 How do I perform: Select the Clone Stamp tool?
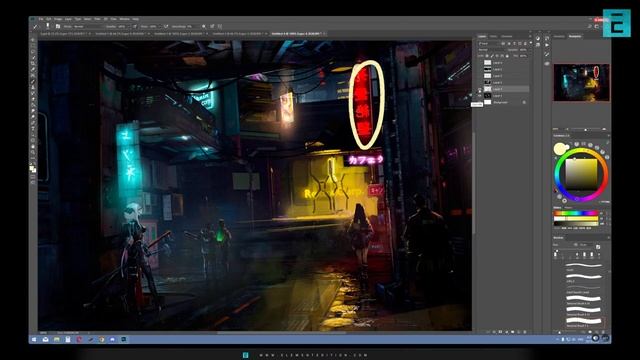(x=33, y=87)
